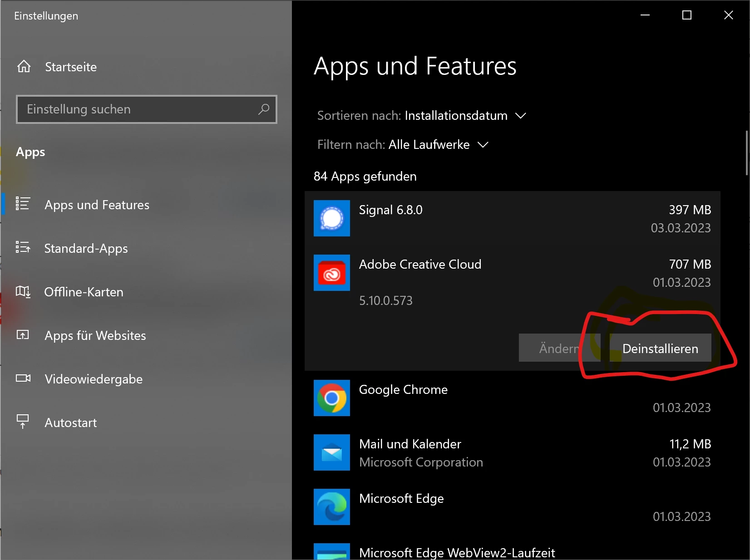This screenshot has width=750, height=560.
Task: Click the vertical scrollbar of the app list
Action: (746, 153)
